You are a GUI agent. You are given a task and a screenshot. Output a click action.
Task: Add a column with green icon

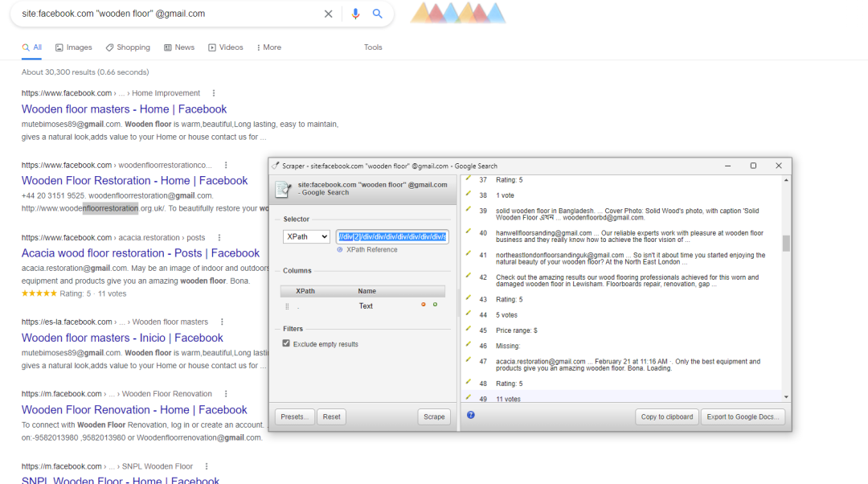point(436,305)
